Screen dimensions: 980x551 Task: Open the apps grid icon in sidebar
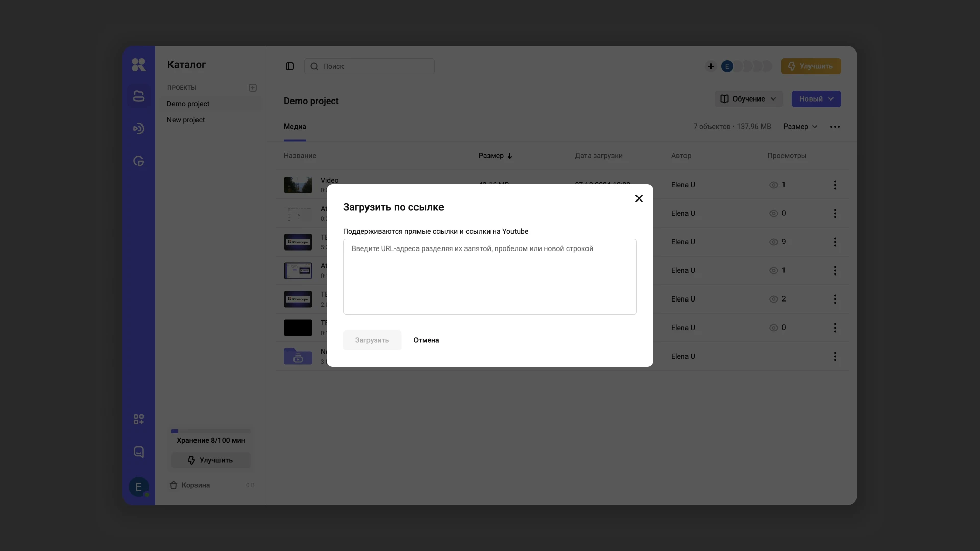click(x=138, y=419)
